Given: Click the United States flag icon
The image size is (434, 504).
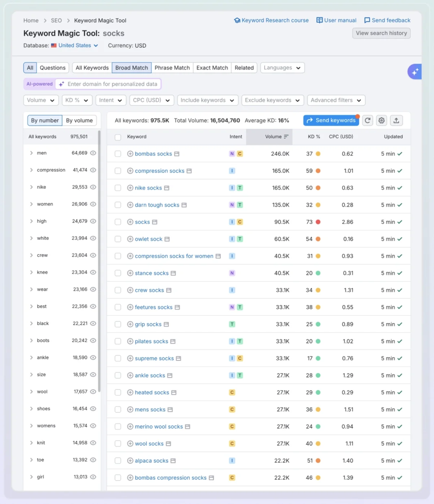Looking at the screenshot, I should (x=54, y=46).
